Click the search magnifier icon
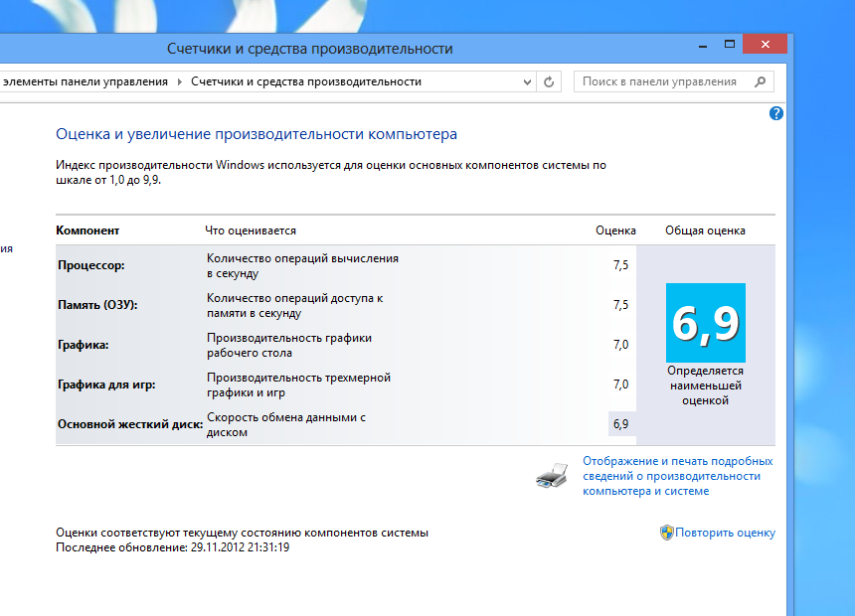This screenshot has width=855, height=616. click(760, 81)
